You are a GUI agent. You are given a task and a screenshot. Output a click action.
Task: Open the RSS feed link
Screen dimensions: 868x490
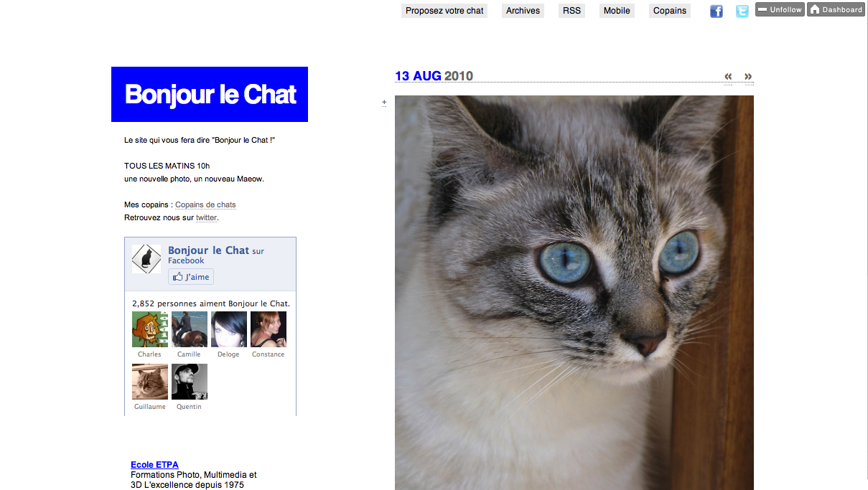point(571,11)
